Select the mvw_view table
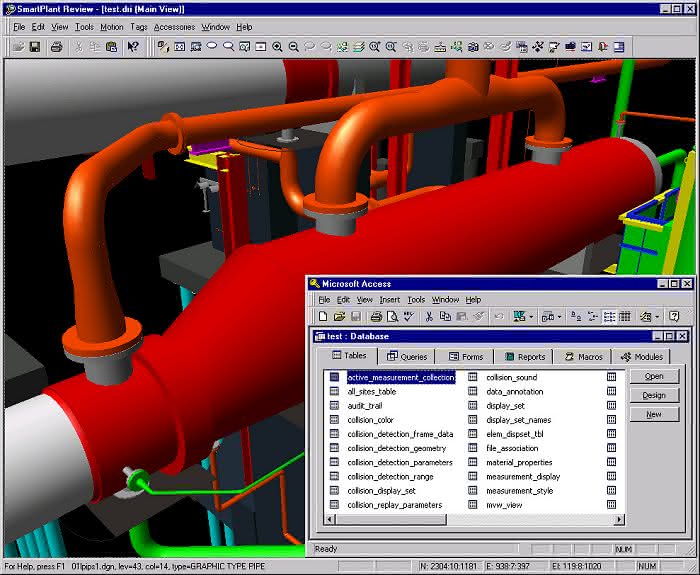Screen dimensions: 700x575 pos(504,505)
